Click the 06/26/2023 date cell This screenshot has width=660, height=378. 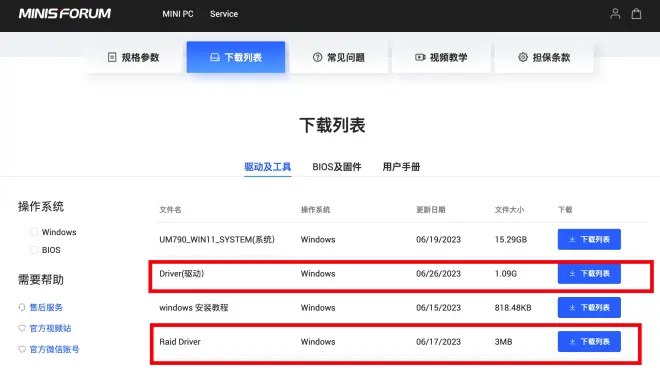click(x=438, y=274)
